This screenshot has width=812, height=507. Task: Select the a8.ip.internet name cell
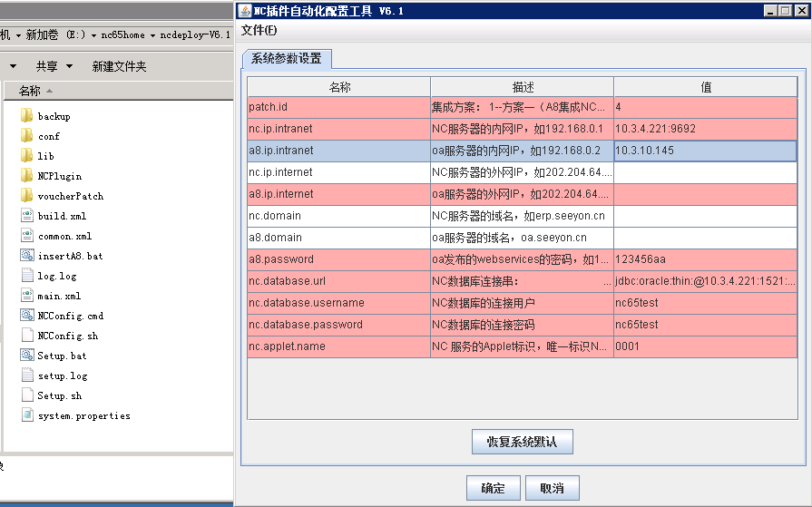click(x=338, y=194)
